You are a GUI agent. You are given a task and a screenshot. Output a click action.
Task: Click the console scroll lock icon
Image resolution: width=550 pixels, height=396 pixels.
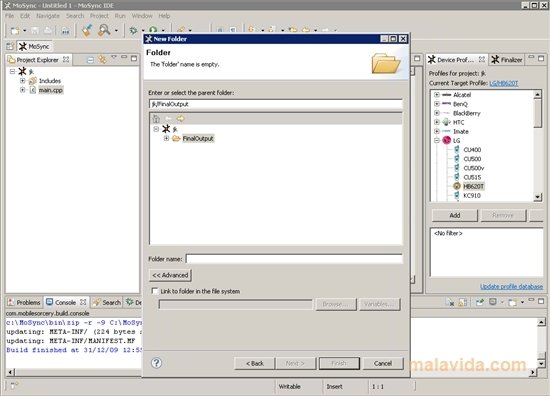[463, 302]
